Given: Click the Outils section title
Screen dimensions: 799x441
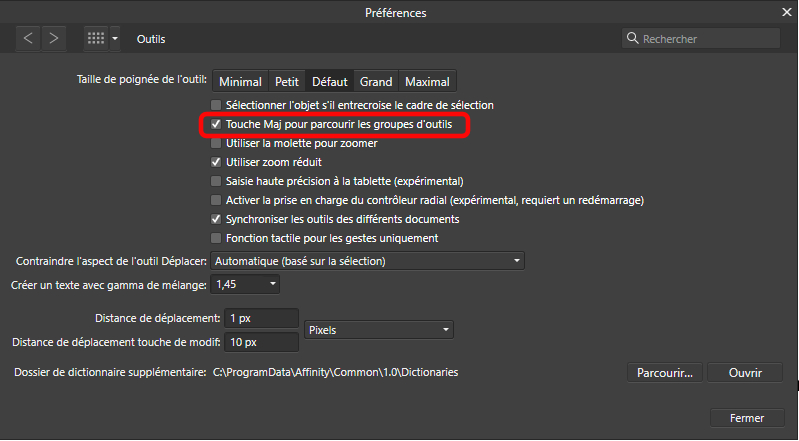Looking at the screenshot, I should (x=151, y=39).
